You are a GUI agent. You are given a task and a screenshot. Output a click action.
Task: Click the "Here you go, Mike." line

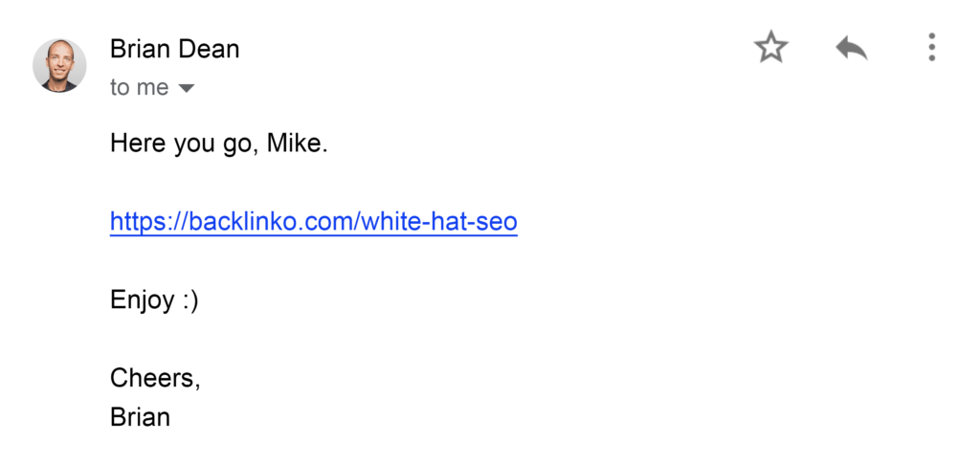[219, 144]
